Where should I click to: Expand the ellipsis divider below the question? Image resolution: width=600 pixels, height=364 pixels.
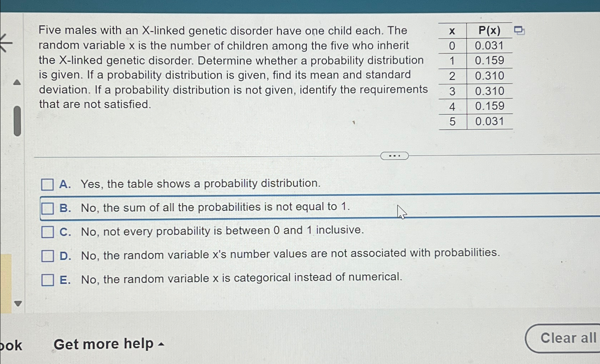[x=394, y=155]
